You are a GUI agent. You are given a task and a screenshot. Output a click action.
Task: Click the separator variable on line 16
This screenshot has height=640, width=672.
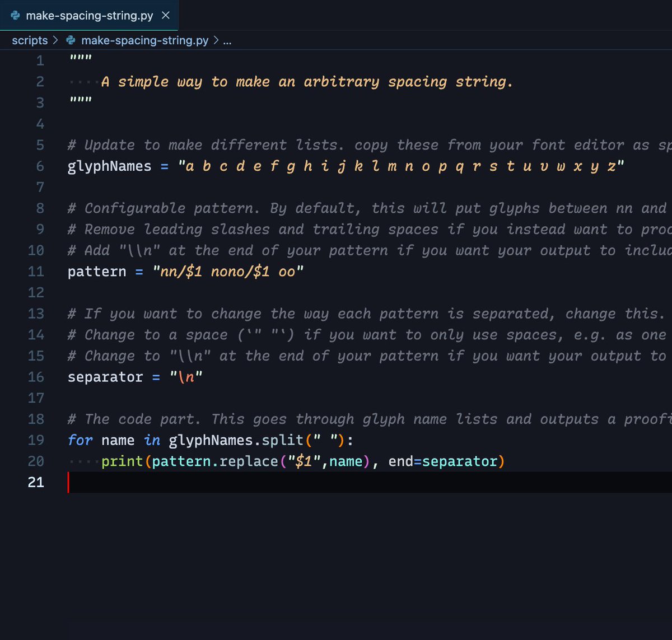[105, 377]
